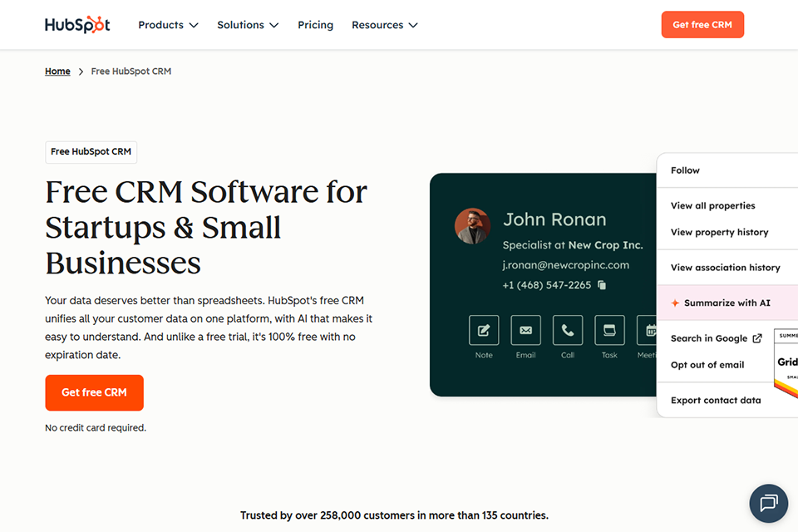Click Specialist at New Crop Inc. text

573,245
